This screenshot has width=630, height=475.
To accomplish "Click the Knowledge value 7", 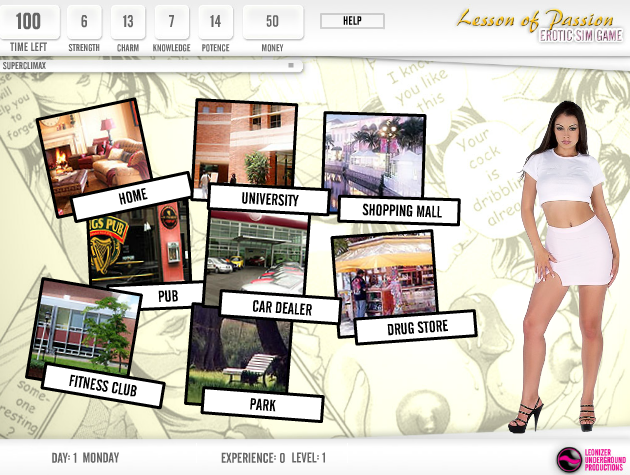I will [172, 21].
